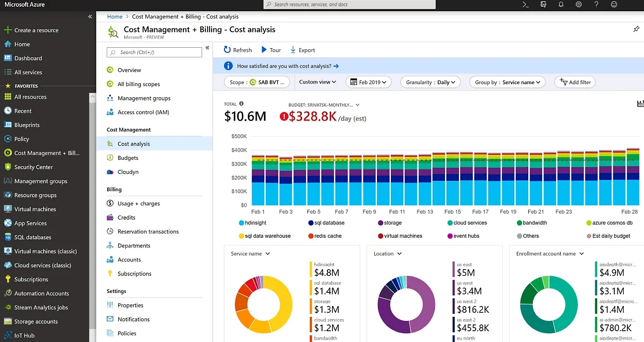Toggle Est daily budget legend item
The height and width of the screenshot is (342, 644).
click(608, 236)
